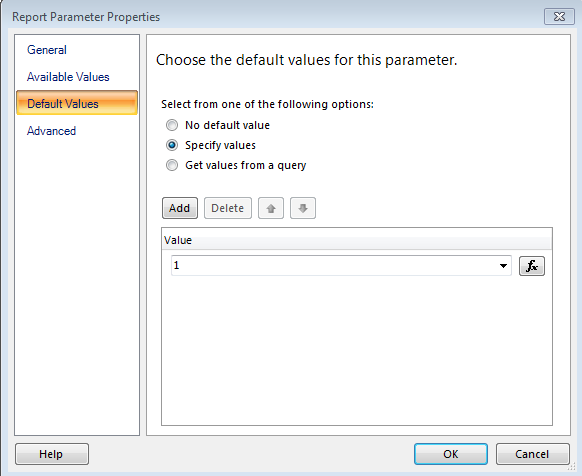
Task: Open Help for this dialog
Action: tap(52, 454)
